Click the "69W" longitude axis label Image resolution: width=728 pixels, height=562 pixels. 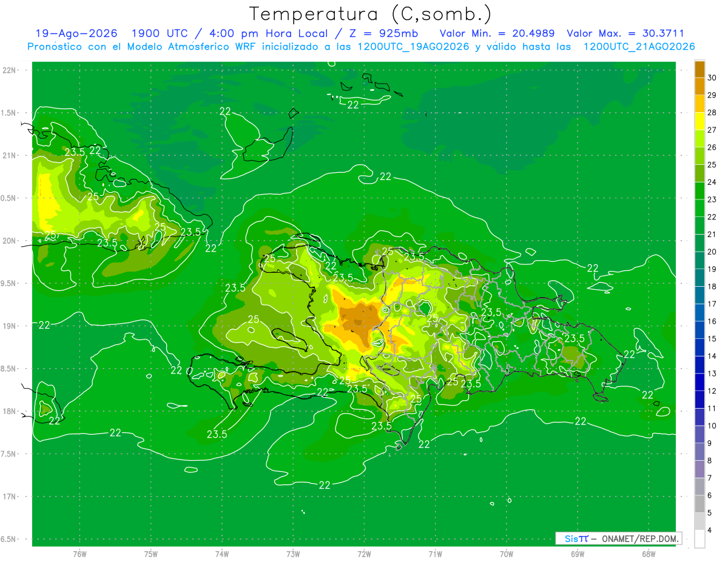point(578,554)
